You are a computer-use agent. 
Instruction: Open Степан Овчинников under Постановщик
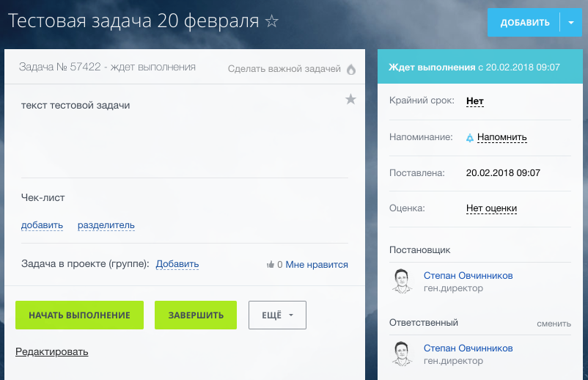468,275
